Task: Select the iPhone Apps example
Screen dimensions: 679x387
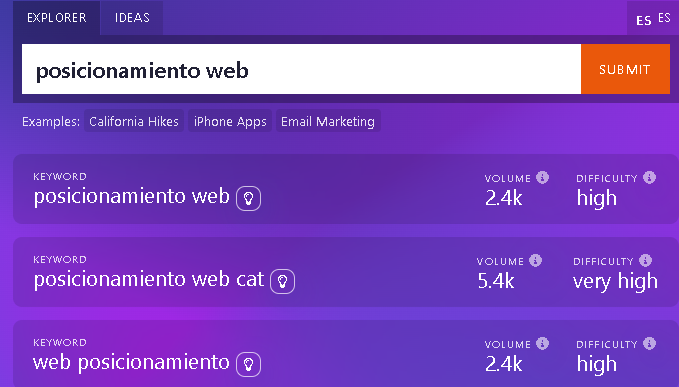Action: [230, 121]
